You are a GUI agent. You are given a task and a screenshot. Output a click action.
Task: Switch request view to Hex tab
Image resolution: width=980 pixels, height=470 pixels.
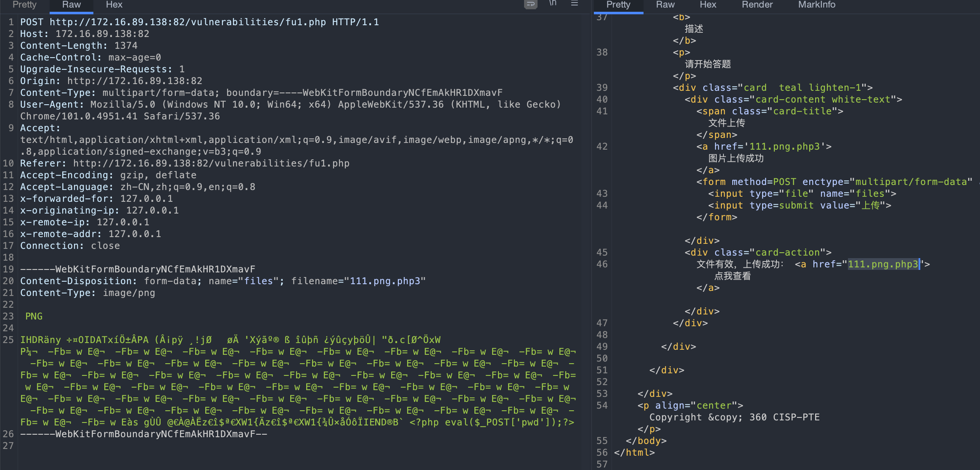click(x=114, y=5)
